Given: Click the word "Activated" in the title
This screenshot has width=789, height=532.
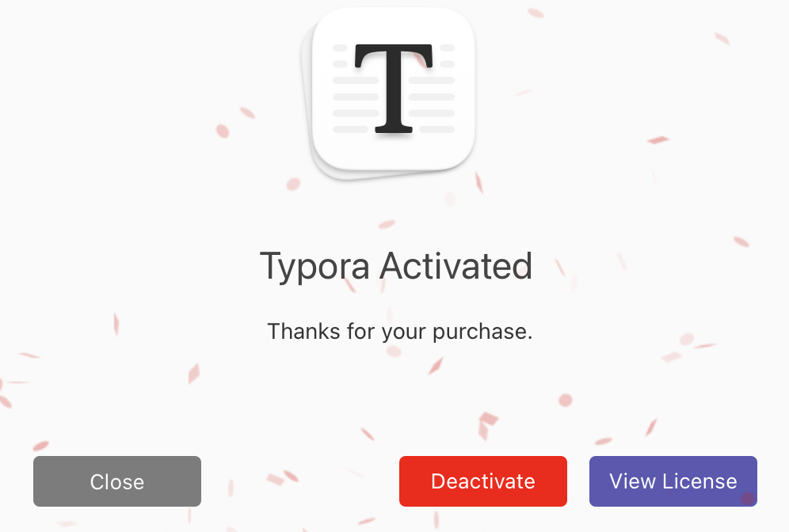Looking at the screenshot, I should (x=455, y=267).
